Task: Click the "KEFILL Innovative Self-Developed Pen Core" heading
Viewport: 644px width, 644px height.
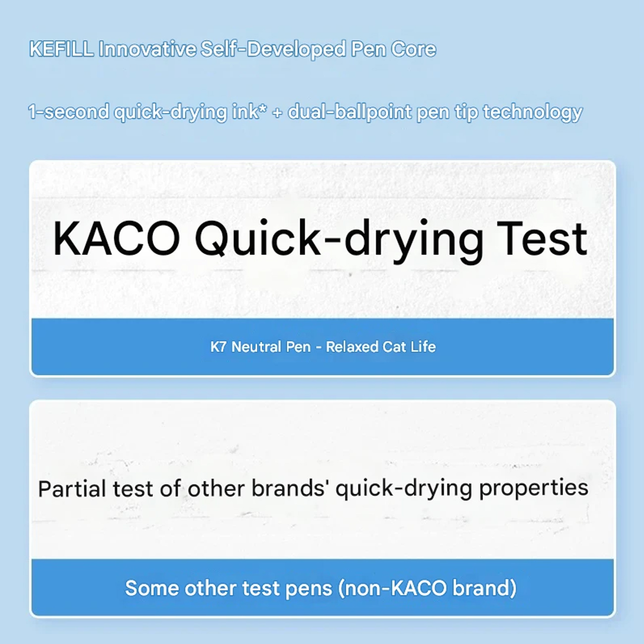Action: click(x=232, y=49)
